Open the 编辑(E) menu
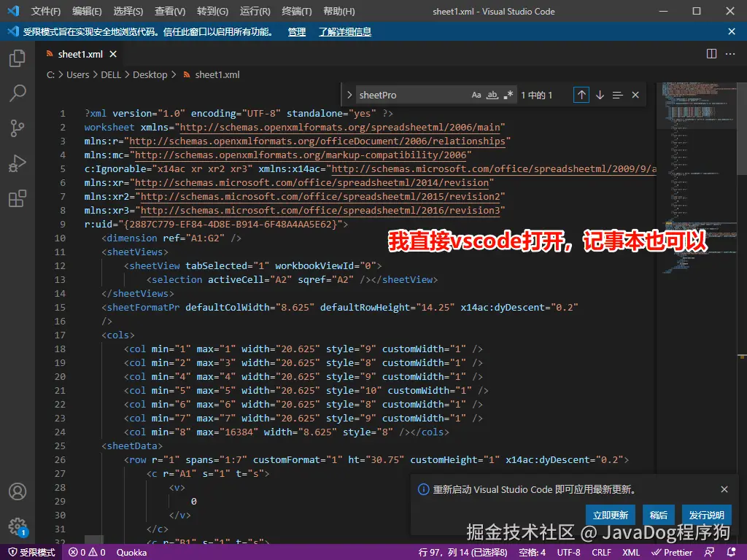Image resolution: width=747 pixels, height=560 pixels. pyautogui.click(x=87, y=12)
